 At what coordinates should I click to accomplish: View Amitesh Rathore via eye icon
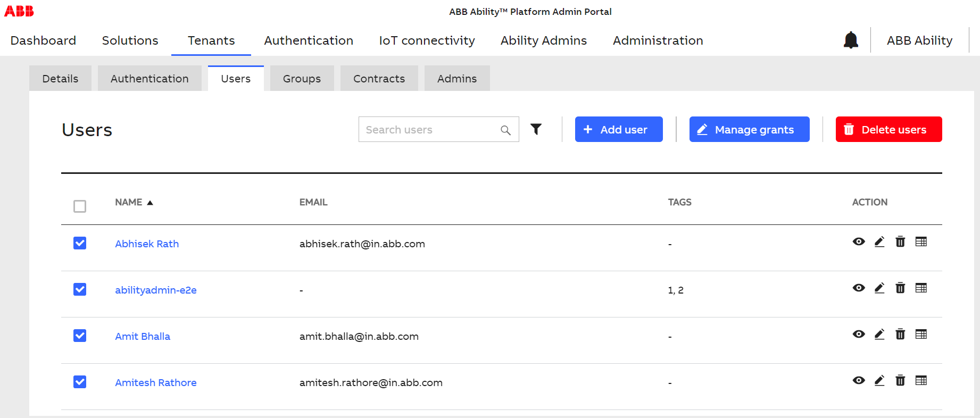tap(859, 380)
